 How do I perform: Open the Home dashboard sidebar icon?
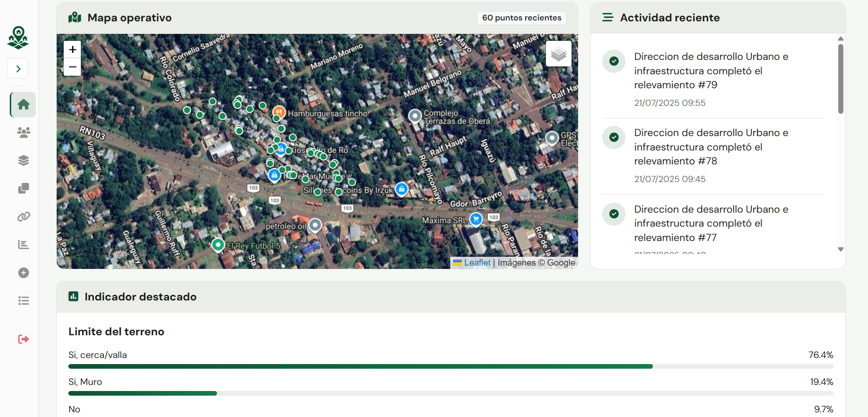click(23, 104)
